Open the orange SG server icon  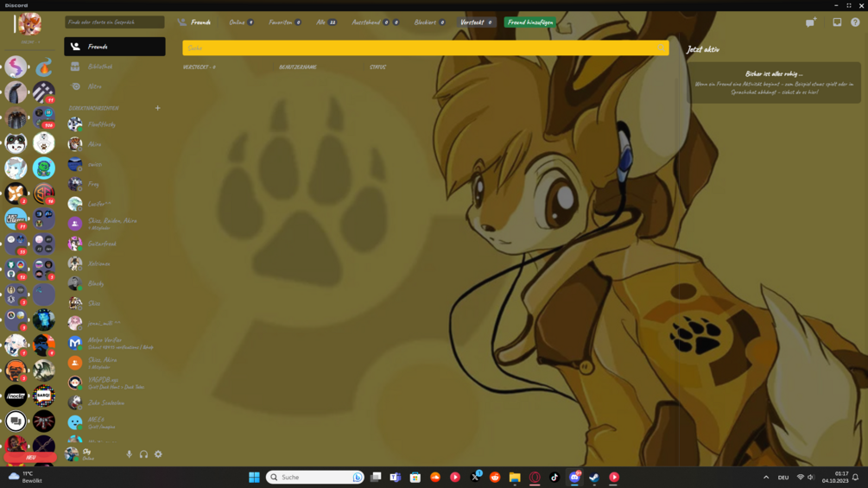pos(44,193)
